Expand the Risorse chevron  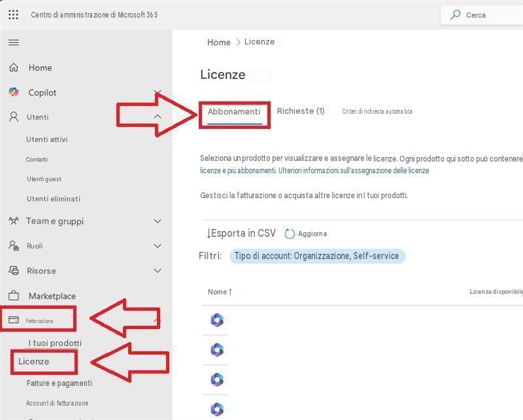(x=158, y=271)
